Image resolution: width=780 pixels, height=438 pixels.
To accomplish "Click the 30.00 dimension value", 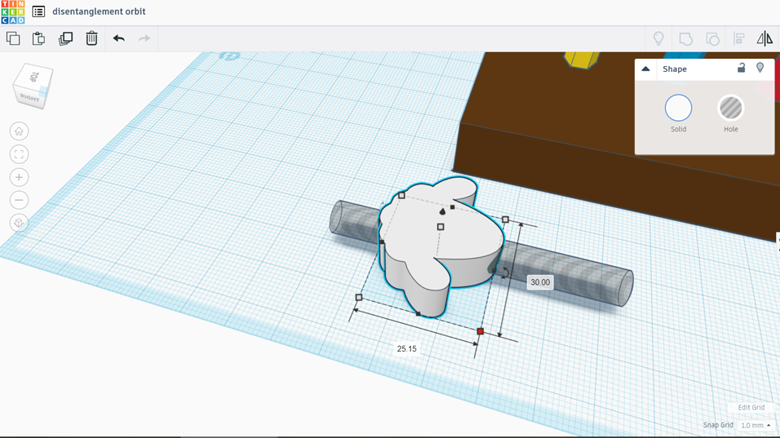I will click(x=540, y=282).
